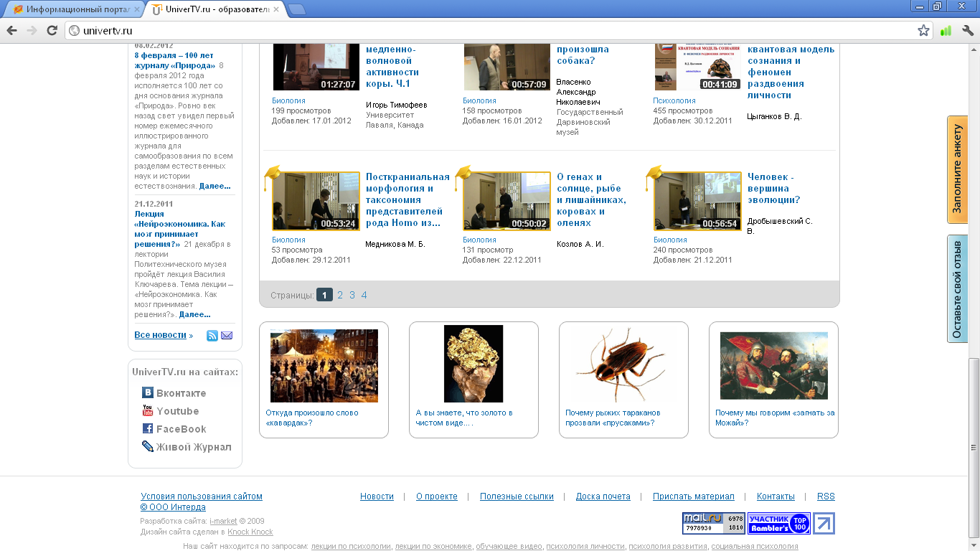Bookmark this page with the star icon
The height and width of the screenshot is (551, 980).
(923, 31)
